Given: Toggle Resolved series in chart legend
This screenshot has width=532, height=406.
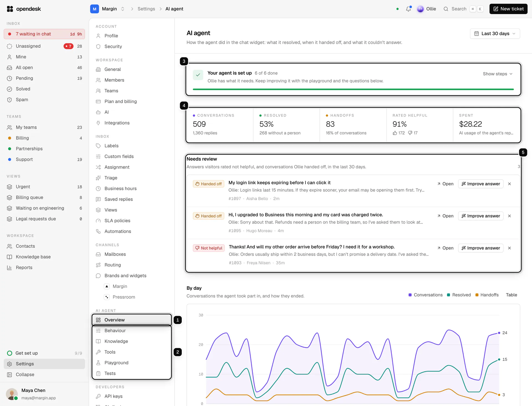Looking at the screenshot, I should 459,295.
